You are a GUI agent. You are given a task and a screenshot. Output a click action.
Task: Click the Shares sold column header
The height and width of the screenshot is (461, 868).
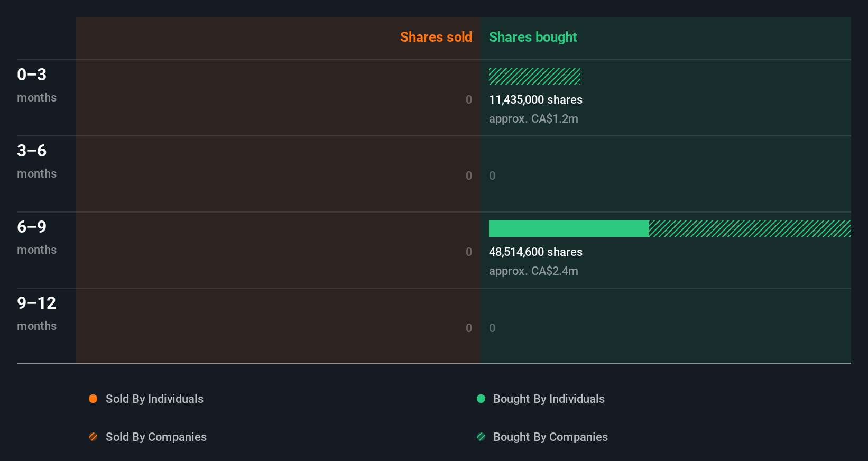coord(436,37)
